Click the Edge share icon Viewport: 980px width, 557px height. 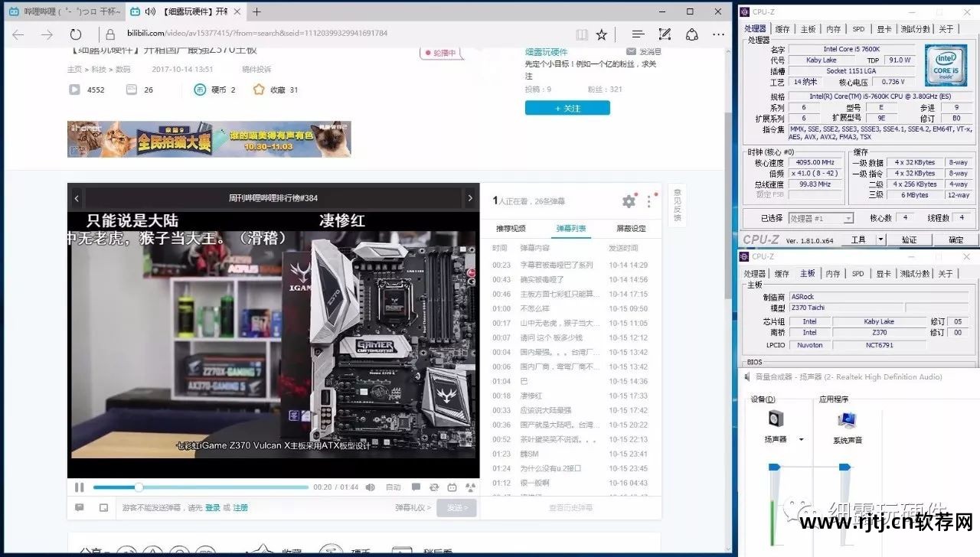691,34
